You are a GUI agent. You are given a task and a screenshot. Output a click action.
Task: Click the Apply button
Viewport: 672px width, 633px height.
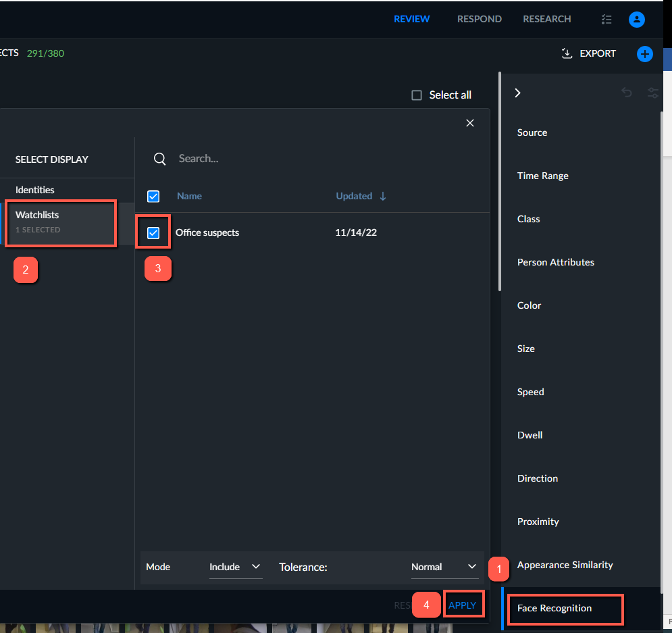[463, 605]
